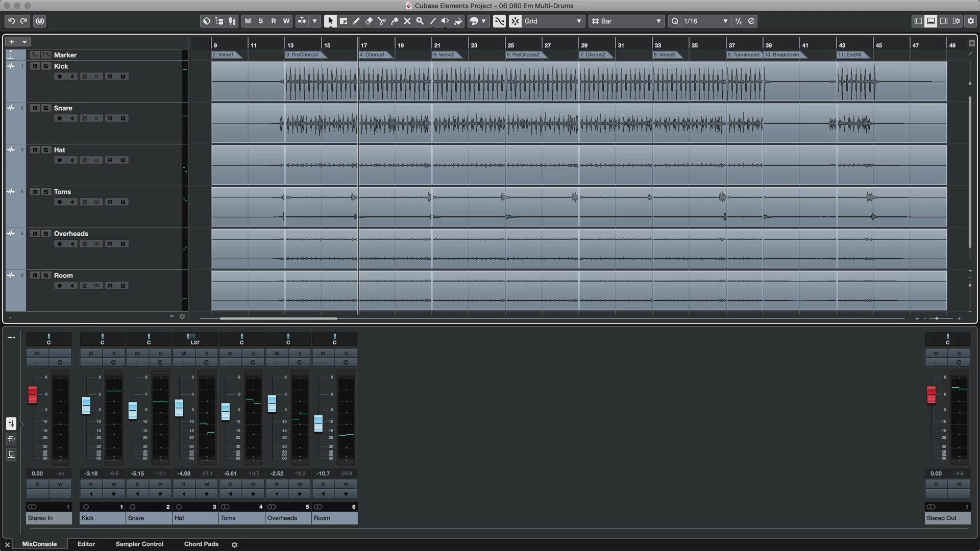The height and width of the screenshot is (551, 980).
Task: Click the Hat channel pan control L37
Action: coord(195,339)
